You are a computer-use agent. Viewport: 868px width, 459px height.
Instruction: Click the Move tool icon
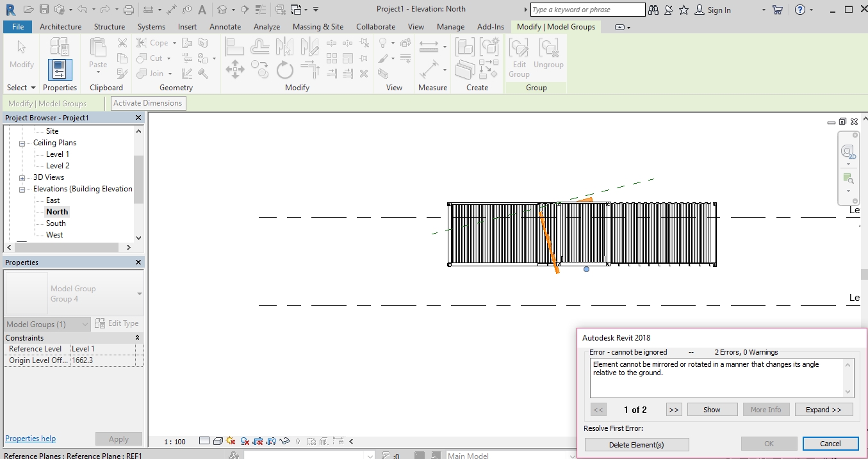tap(234, 69)
